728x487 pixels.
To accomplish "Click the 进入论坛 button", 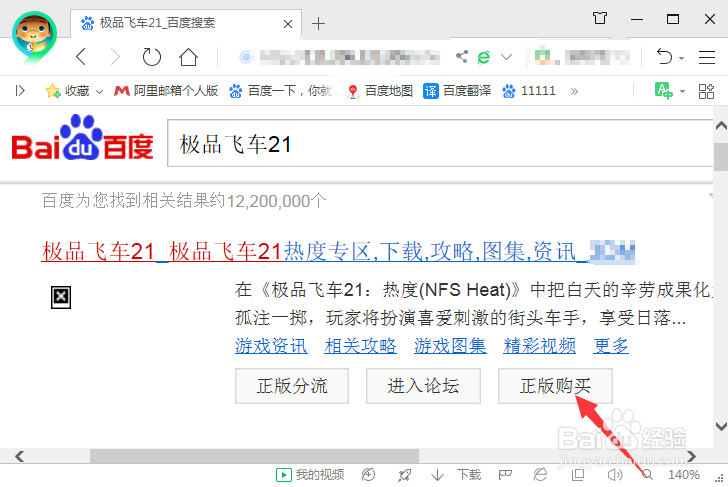I will pos(423,386).
